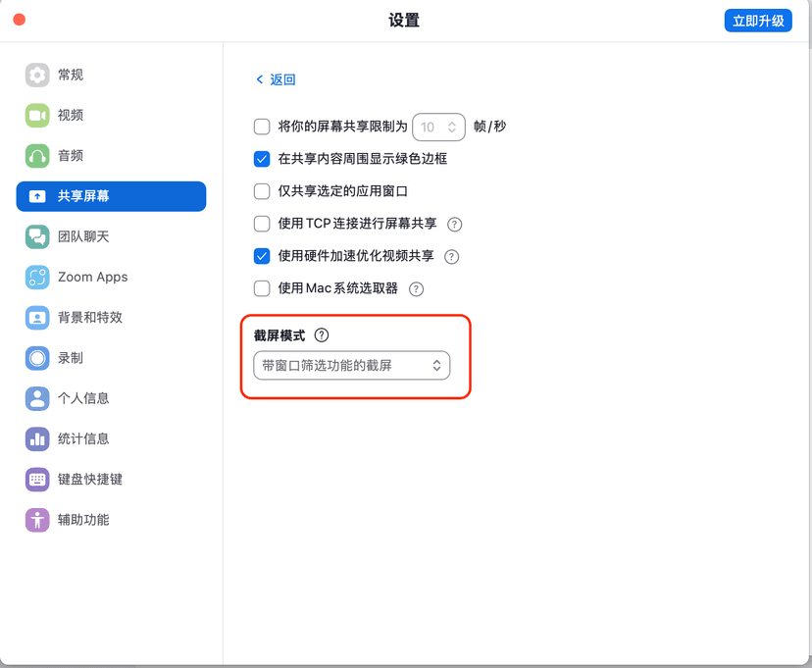Click the Zoom Apps icon
Image resolution: width=812 pixels, height=668 pixels.
coord(37,277)
